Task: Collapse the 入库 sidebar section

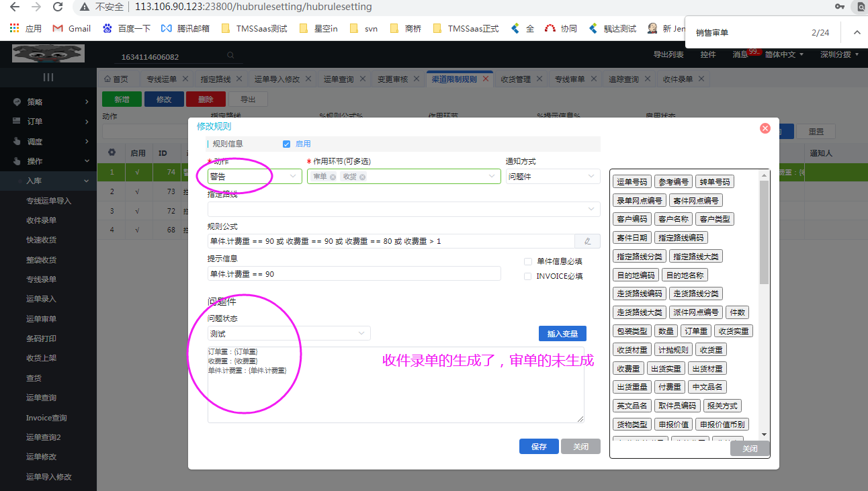Action: (x=48, y=181)
